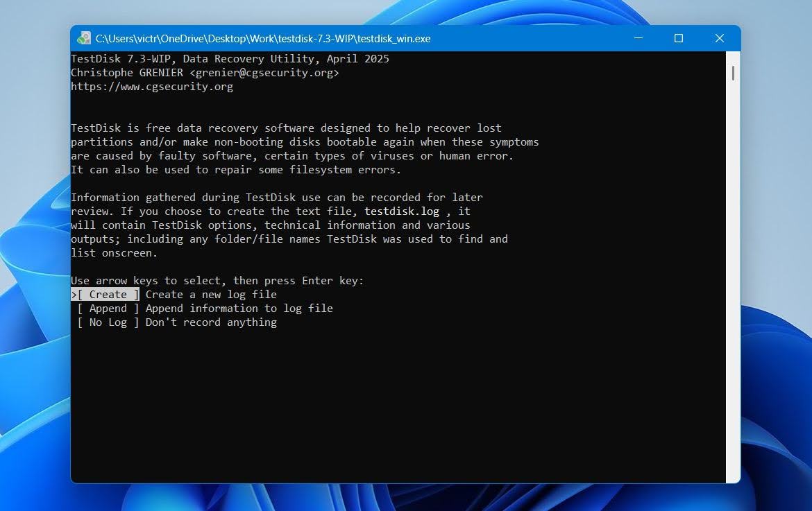The image size is (812, 511).
Task: Click the 'list onscreen.' text line
Action: [114, 253]
